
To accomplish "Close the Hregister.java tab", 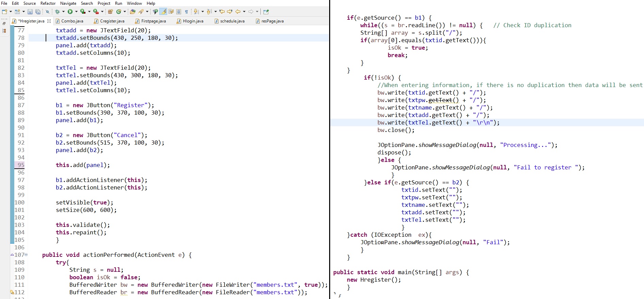I will [49, 21].
